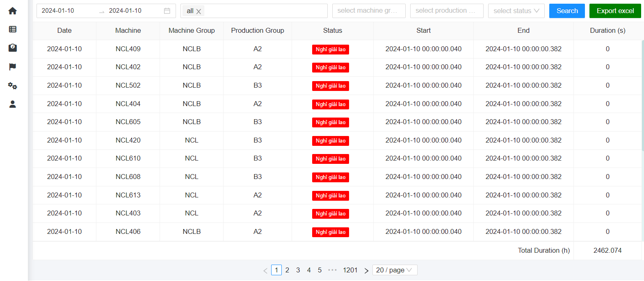
Task: Click the Date column header
Action: click(64, 30)
